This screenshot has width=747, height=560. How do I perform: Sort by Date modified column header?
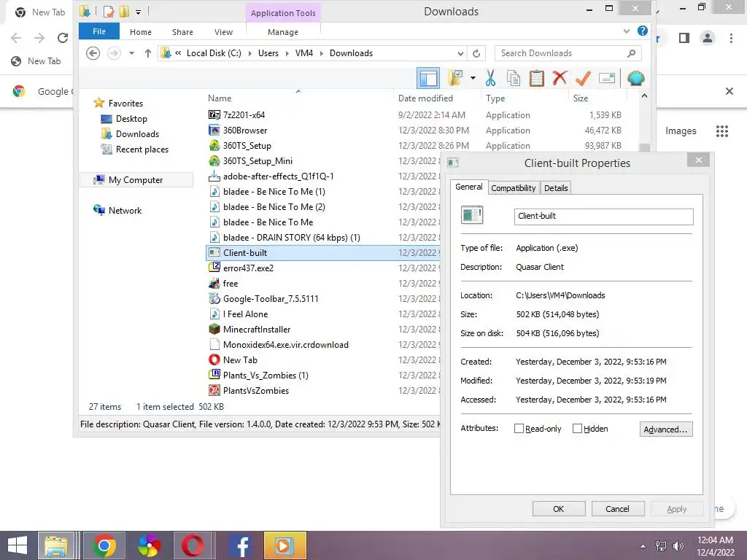coord(425,98)
